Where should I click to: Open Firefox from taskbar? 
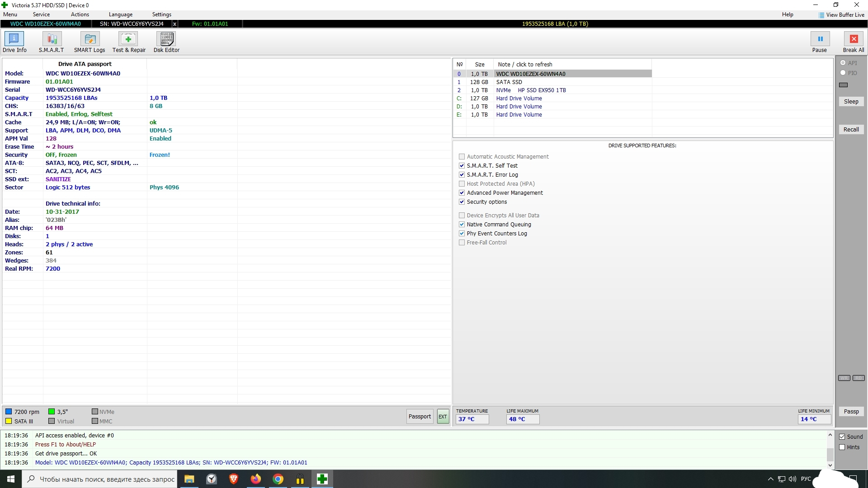click(x=256, y=479)
